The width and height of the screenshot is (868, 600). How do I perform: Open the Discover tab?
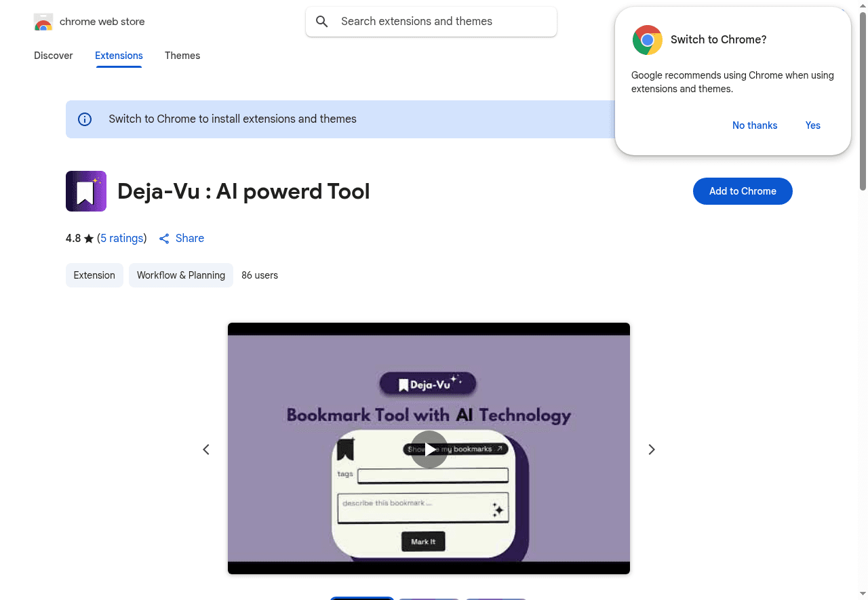pyautogui.click(x=54, y=56)
